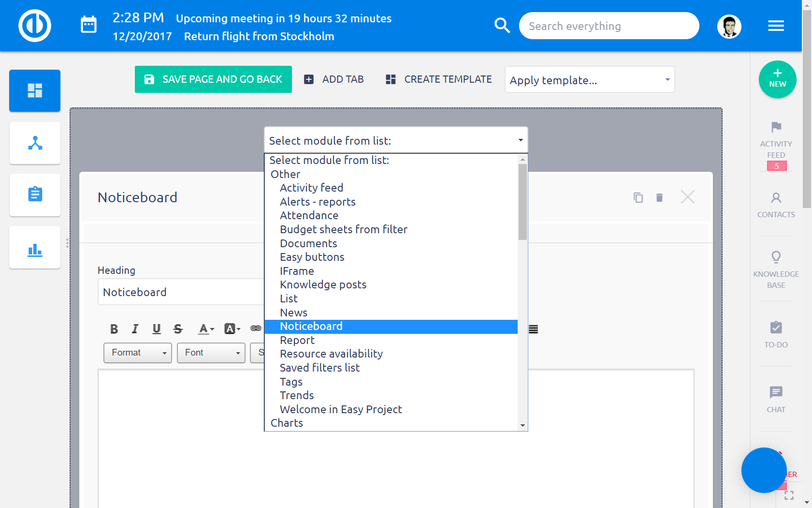Click the calendar icon in header

pos(88,25)
